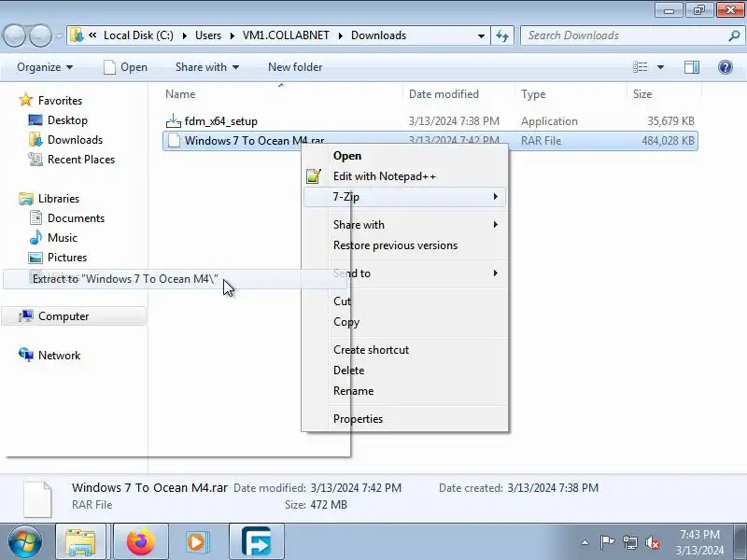Screen dimensions: 747x560
Task: Click the network tray icon
Action: (x=629, y=542)
